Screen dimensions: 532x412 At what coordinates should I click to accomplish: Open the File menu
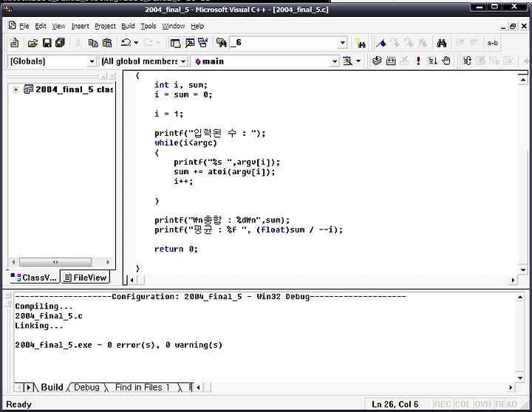click(x=24, y=26)
